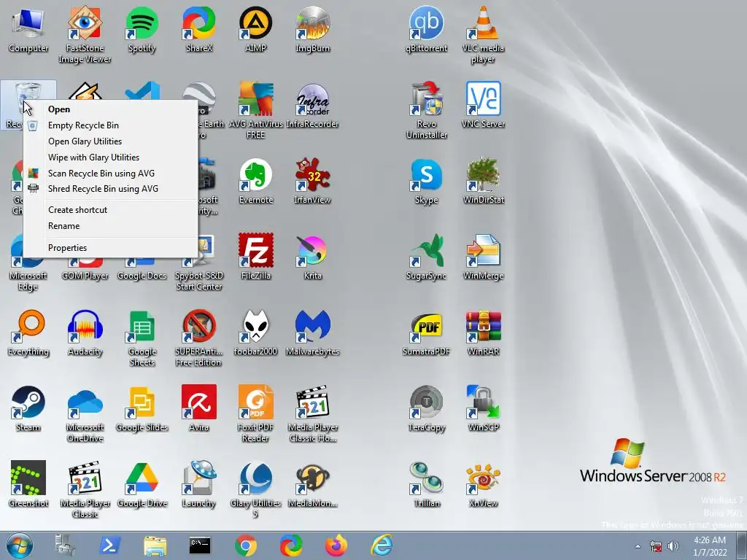Select the Computer desktop icon

click(x=28, y=29)
